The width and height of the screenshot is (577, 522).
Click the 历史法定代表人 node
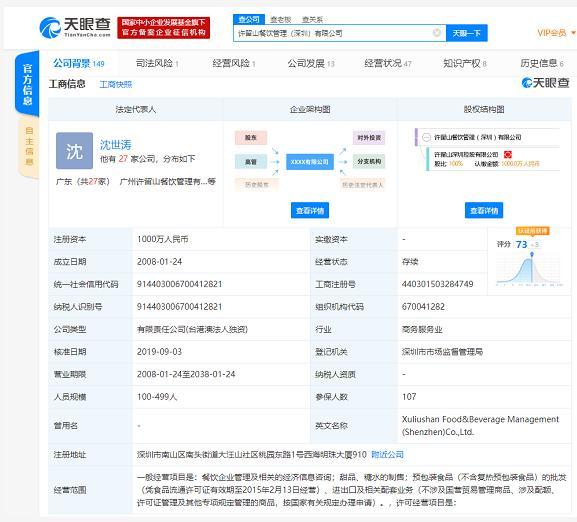(x=362, y=185)
